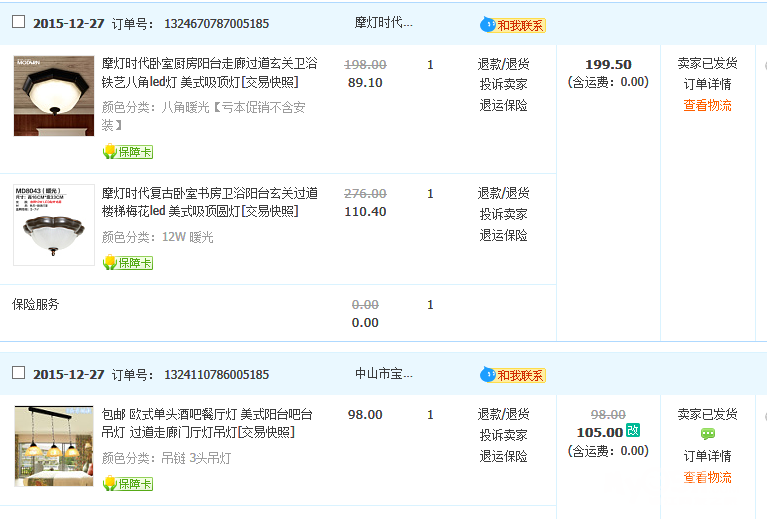This screenshot has width=767, height=519.
Task: Click 退款/退货 for the 八角led lamp item
Action: coord(503,64)
